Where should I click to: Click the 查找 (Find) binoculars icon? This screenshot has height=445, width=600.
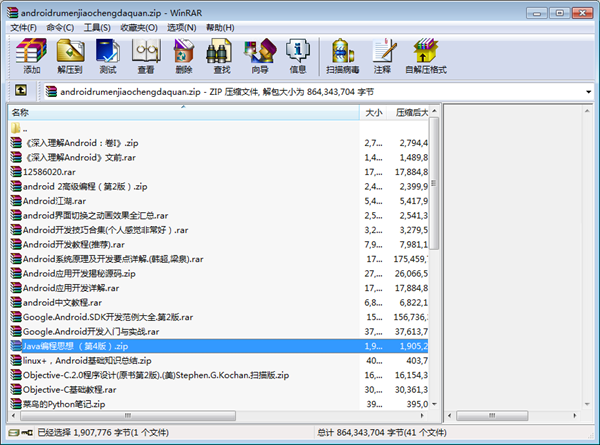pyautogui.click(x=219, y=50)
